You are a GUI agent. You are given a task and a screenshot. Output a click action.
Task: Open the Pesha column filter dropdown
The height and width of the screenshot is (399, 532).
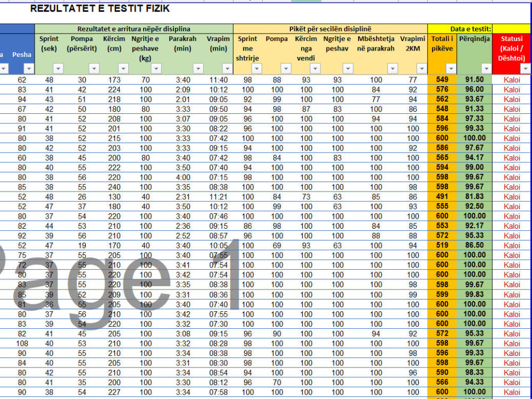29,69
